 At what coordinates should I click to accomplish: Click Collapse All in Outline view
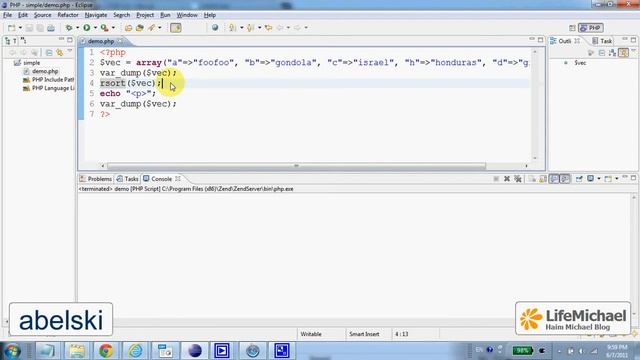[602, 53]
